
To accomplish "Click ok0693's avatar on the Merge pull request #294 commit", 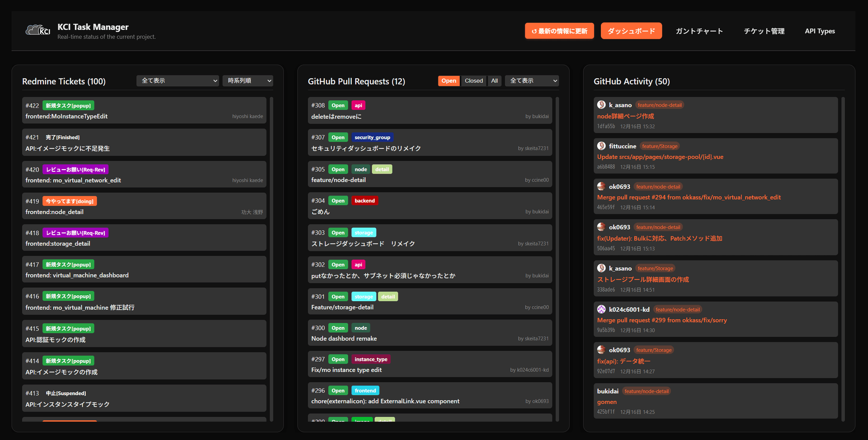I will pyautogui.click(x=601, y=186).
